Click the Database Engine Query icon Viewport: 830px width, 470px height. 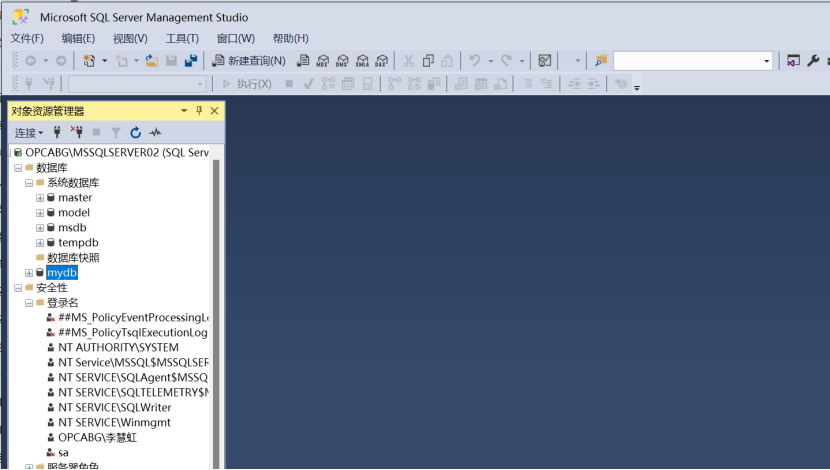tap(303, 61)
